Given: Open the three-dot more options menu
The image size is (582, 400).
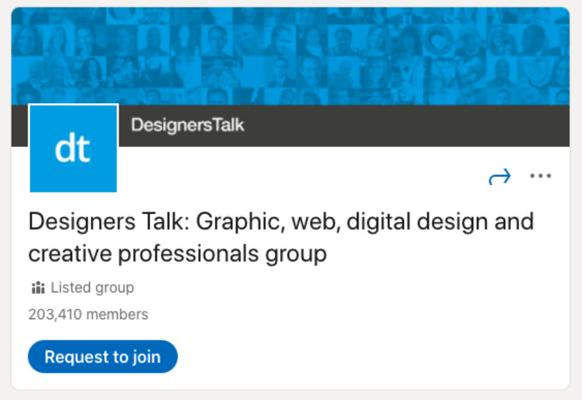Looking at the screenshot, I should coord(540,176).
